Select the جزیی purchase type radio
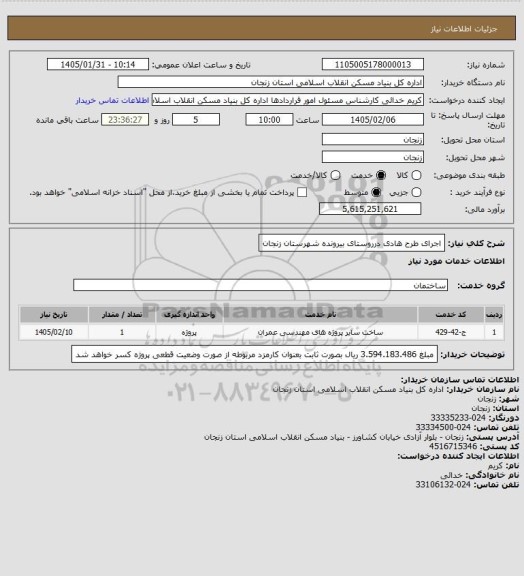 tap(416, 192)
